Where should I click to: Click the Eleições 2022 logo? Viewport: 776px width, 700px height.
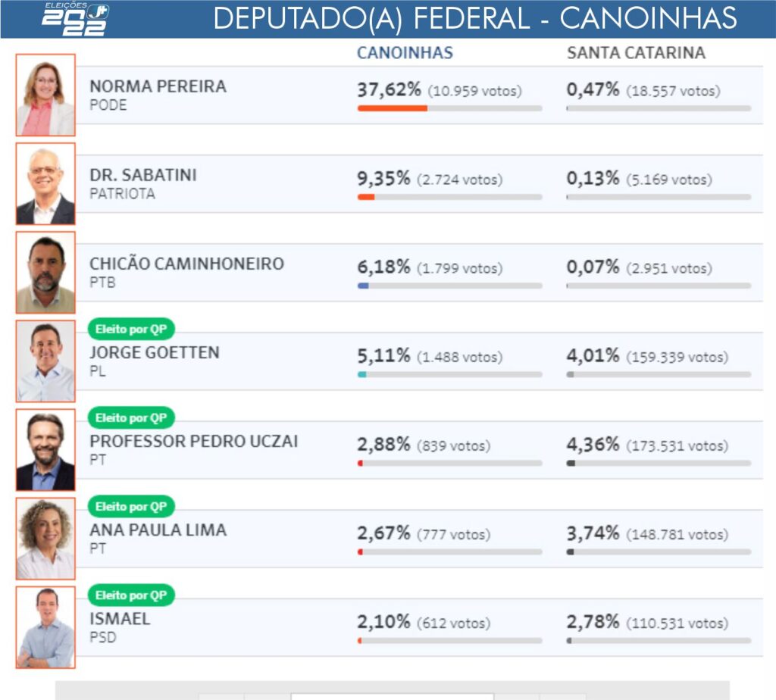coord(76,19)
